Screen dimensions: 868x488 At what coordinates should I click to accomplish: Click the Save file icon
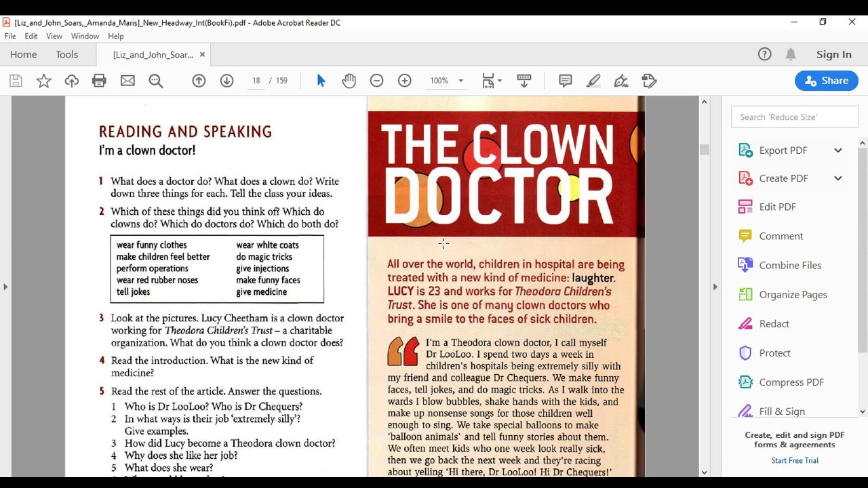16,81
